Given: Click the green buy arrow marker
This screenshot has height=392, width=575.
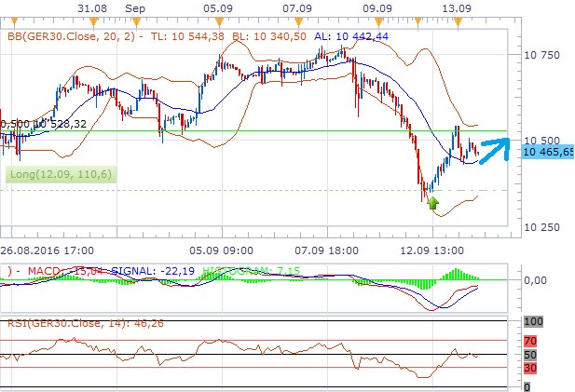Looking at the screenshot, I should point(433,203).
